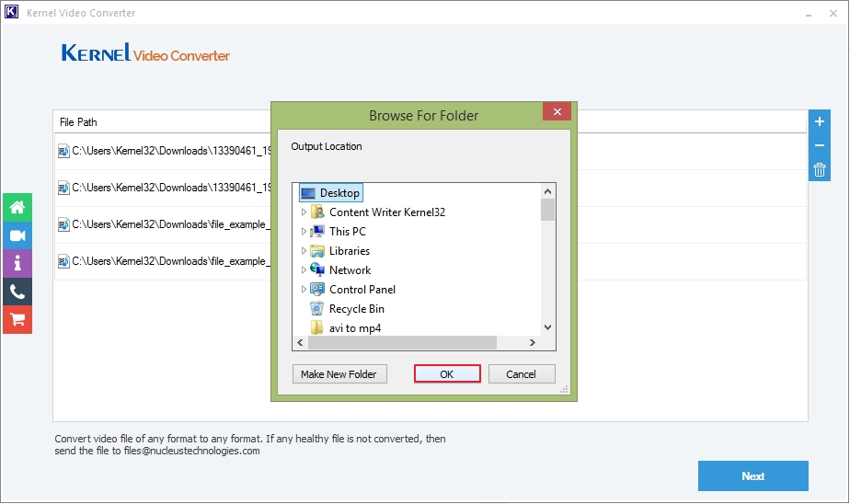Viewport: 850px width, 504px height.
Task: Open the video camera sidebar icon
Action: pyautogui.click(x=17, y=235)
